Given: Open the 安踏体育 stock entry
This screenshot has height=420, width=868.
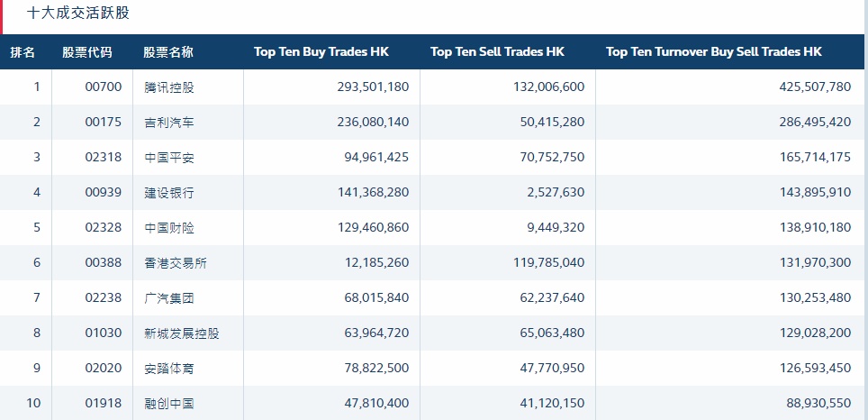Looking at the screenshot, I should pyautogui.click(x=169, y=369).
